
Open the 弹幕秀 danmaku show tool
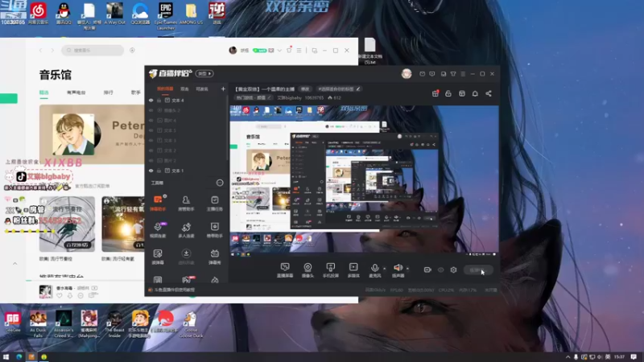coord(214,257)
